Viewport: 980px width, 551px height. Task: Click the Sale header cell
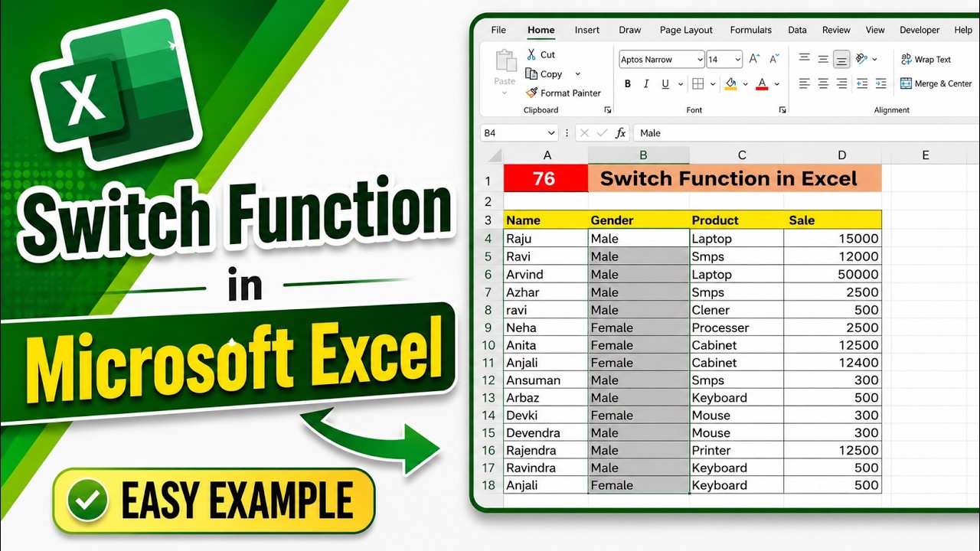[x=833, y=220]
